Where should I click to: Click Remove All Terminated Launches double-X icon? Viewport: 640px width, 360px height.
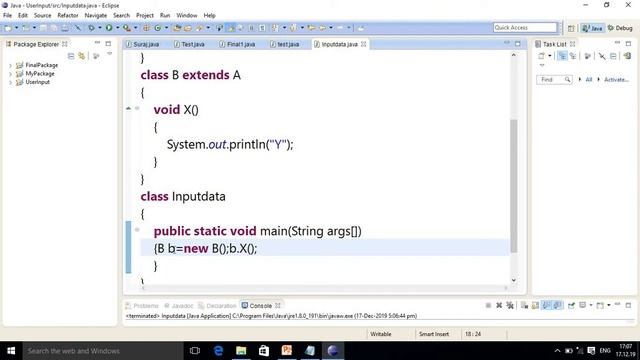click(510, 305)
